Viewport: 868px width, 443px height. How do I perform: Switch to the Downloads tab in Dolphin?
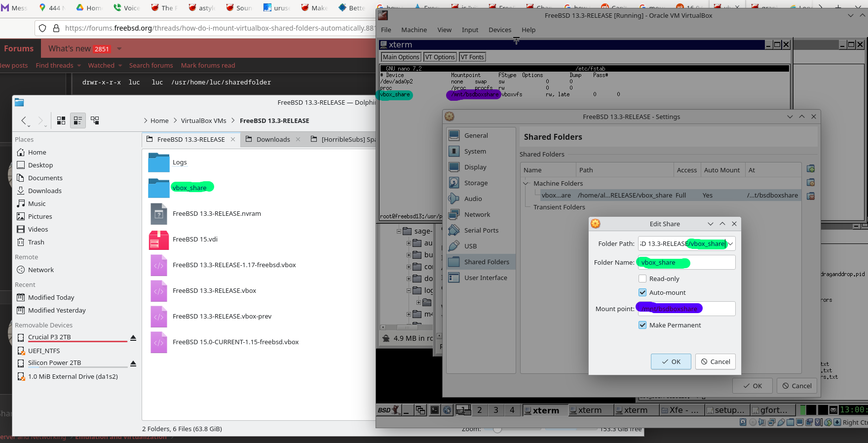pyautogui.click(x=273, y=140)
